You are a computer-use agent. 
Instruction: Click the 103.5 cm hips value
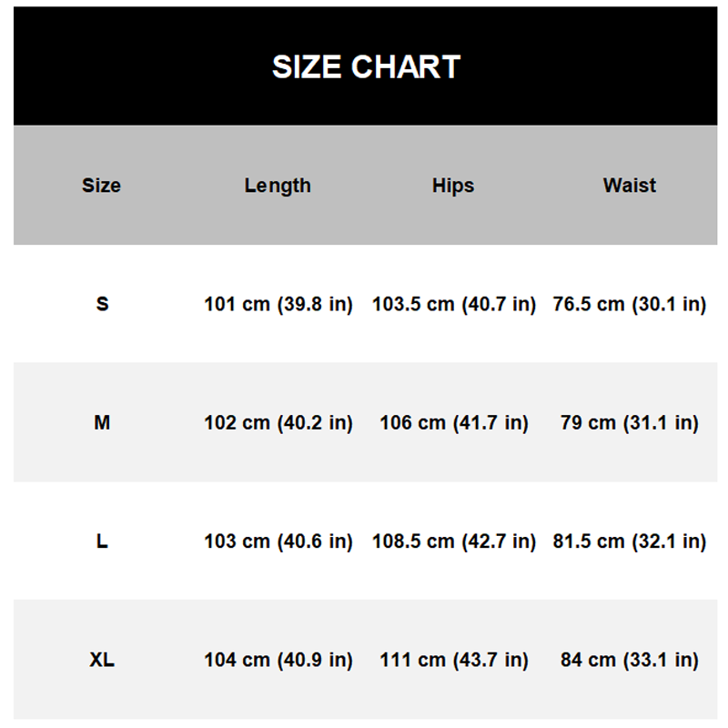(x=453, y=304)
